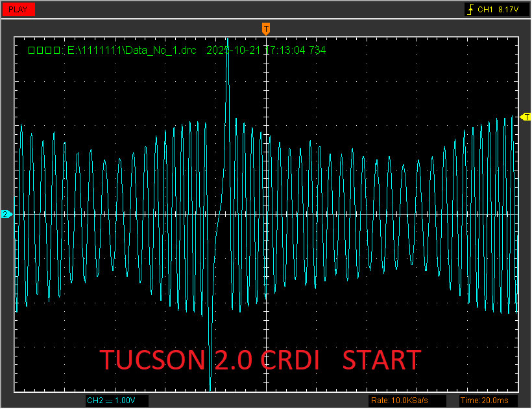This screenshot has width=532, height=409.
Task: Click the cyan spike trough at bottom of grid
Action: [210, 386]
